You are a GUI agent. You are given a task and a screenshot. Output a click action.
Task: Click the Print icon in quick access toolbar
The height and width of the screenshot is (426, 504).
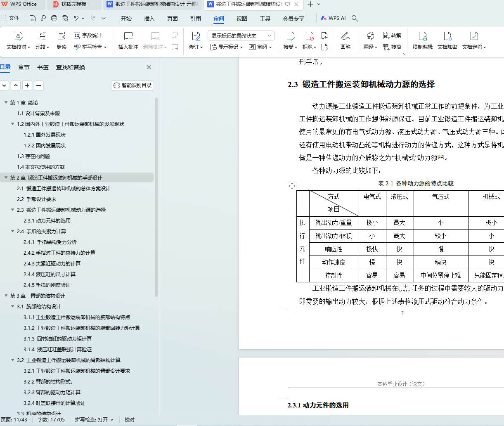54,18
